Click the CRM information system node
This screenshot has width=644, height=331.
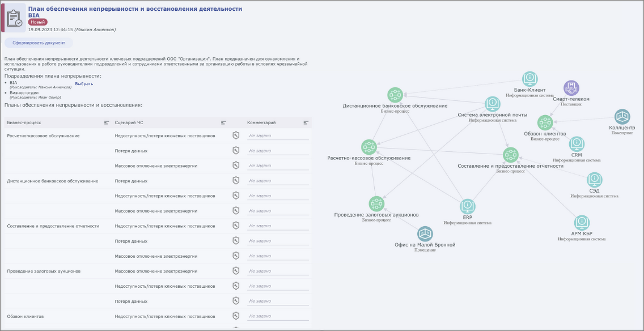(x=577, y=144)
